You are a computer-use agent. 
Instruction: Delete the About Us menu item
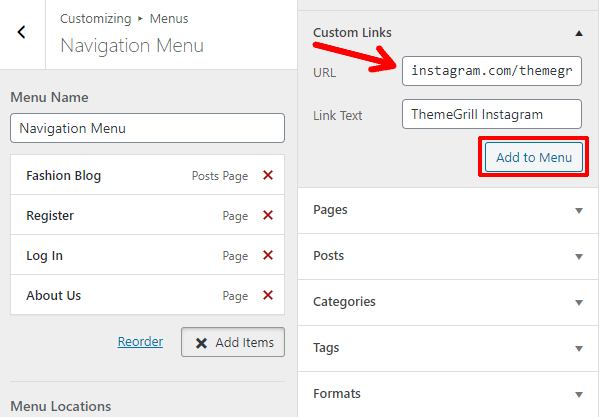tap(267, 295)
